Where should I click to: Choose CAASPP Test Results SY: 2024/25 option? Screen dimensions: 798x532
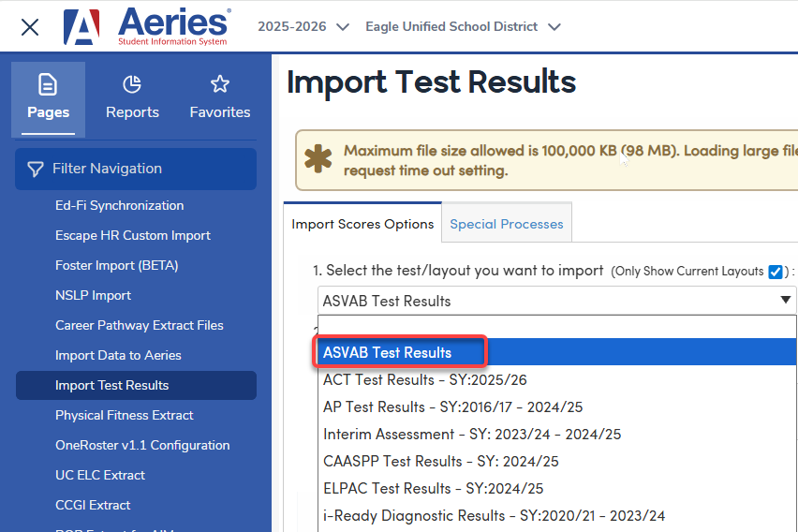tap(556, 461)
